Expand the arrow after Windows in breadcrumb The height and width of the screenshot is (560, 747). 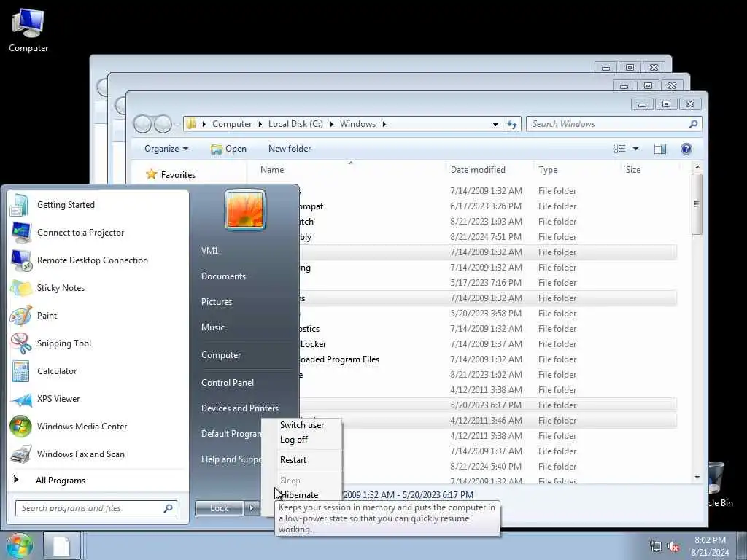(384, 124)
